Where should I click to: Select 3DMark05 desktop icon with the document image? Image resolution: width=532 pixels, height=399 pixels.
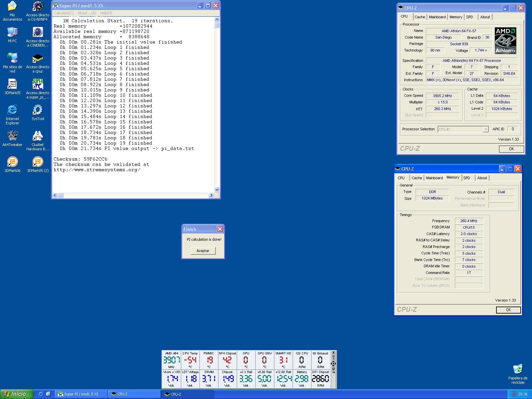coord(12,87)
